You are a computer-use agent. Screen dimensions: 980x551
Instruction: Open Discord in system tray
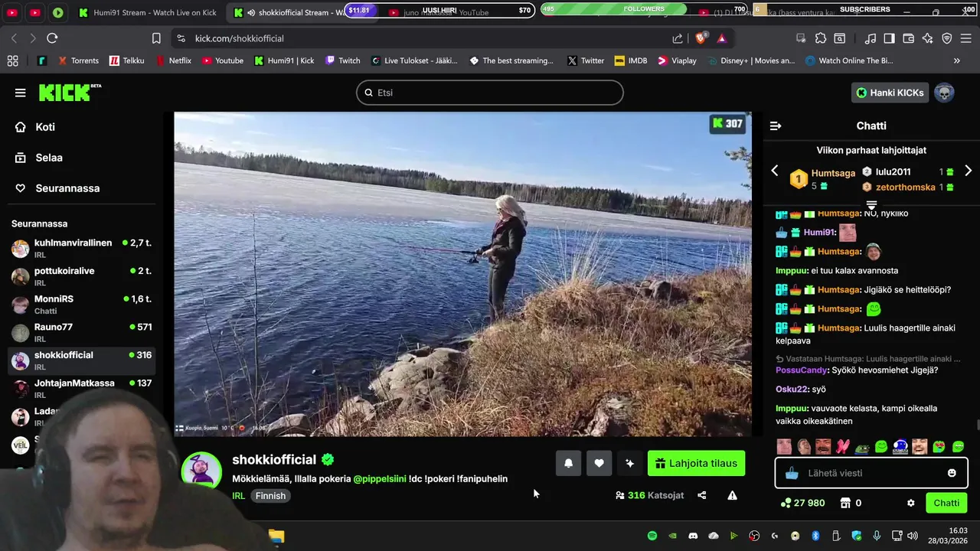pyautogui.click(x=693, y=536)
